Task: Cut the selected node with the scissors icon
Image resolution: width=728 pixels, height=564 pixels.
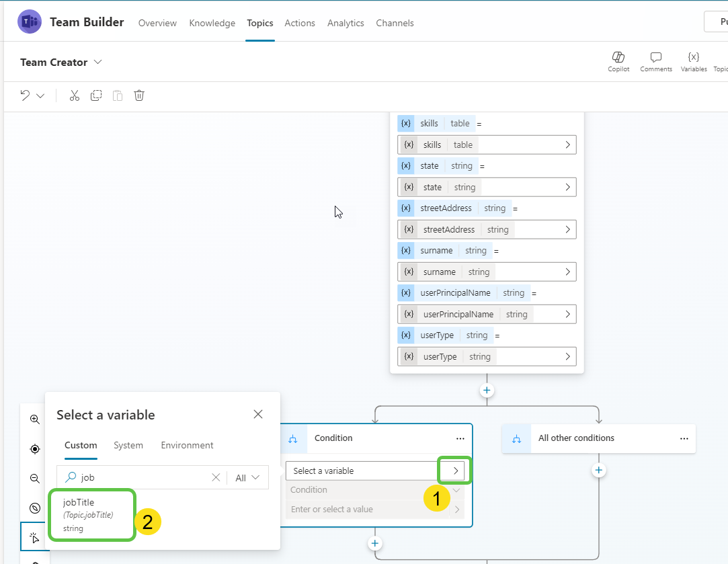Action: click(x=74, y=95)
